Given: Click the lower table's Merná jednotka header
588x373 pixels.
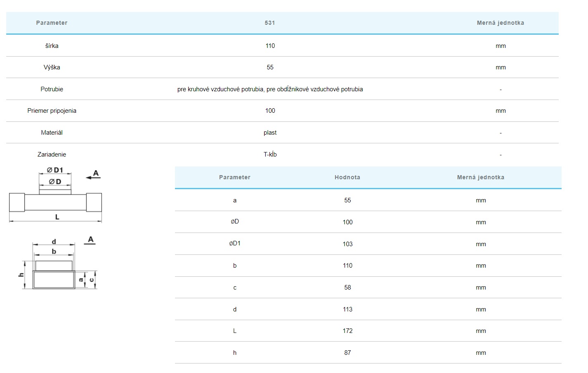Looking at the screenshot, I should pyautogui.click(x=480, y=177).
